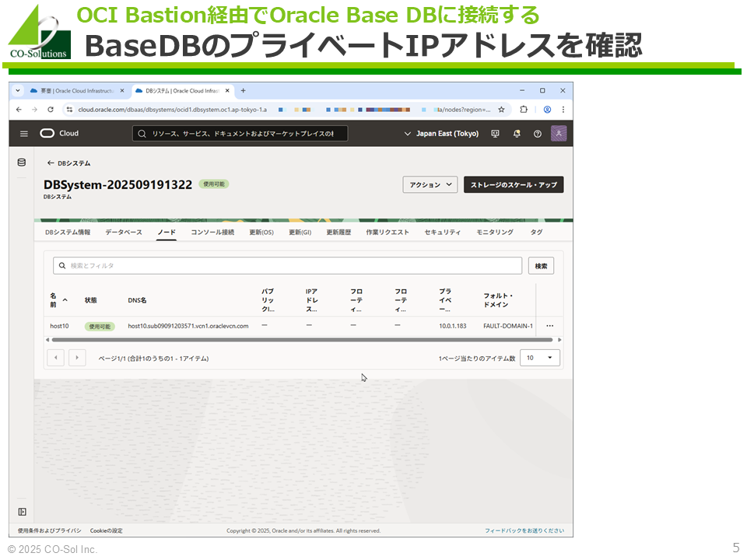Open Chrome three-dot menu
The image size is (747, 560).
tap(563, 110)
